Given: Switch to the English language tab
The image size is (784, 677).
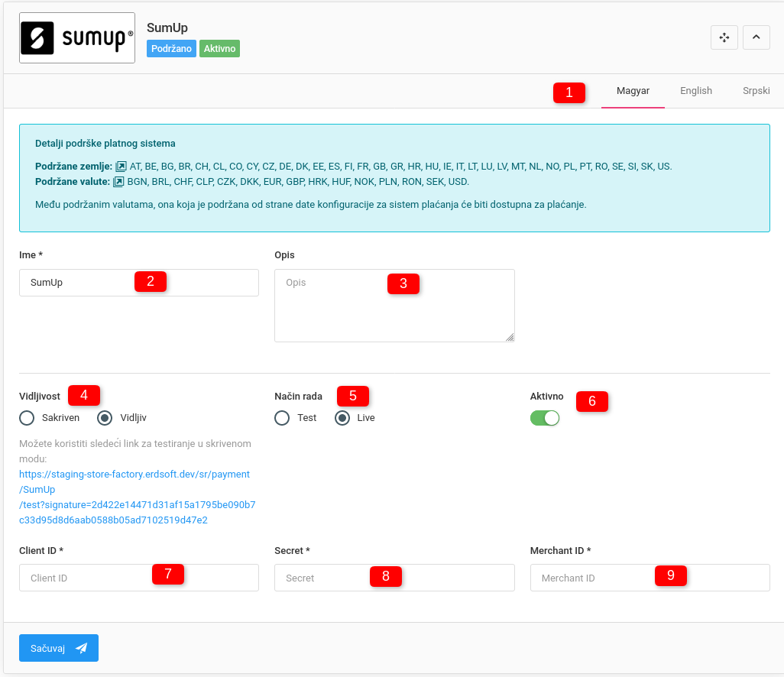Looking at the screenshot, I should 695,91.
